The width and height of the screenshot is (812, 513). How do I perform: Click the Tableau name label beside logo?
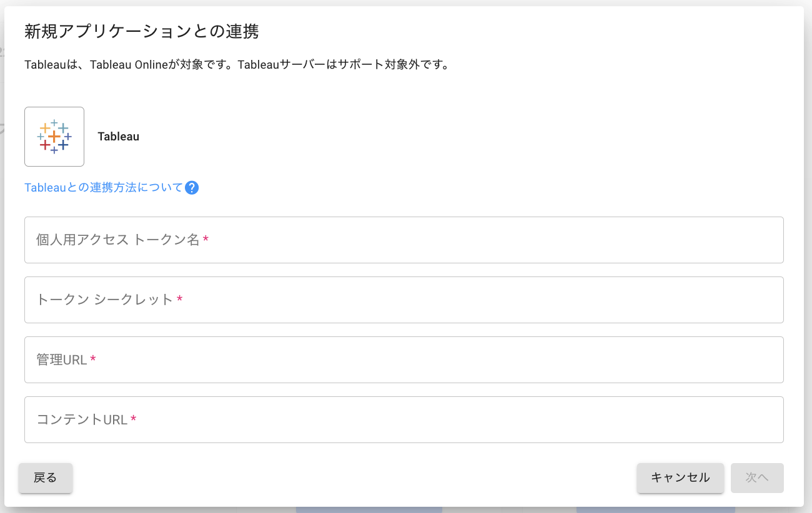pyautogui.click(x=119, y=137)
